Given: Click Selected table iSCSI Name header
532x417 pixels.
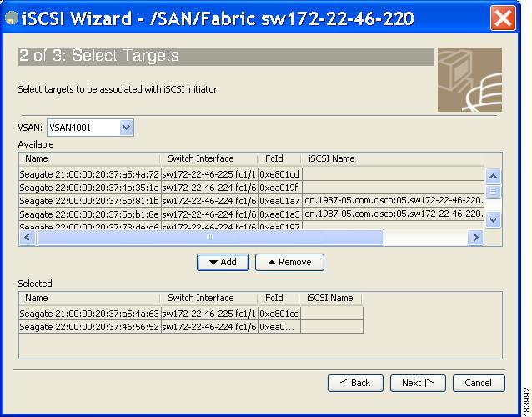Looking at the screenshot, I should 331,298.
